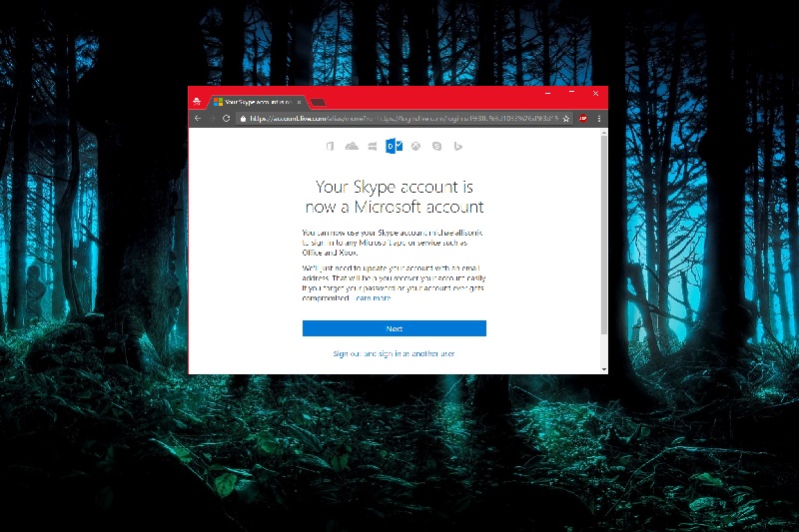Minimize the Chrome window
Image resolution: width=799 pixels, height=532 pixels.
547,93
